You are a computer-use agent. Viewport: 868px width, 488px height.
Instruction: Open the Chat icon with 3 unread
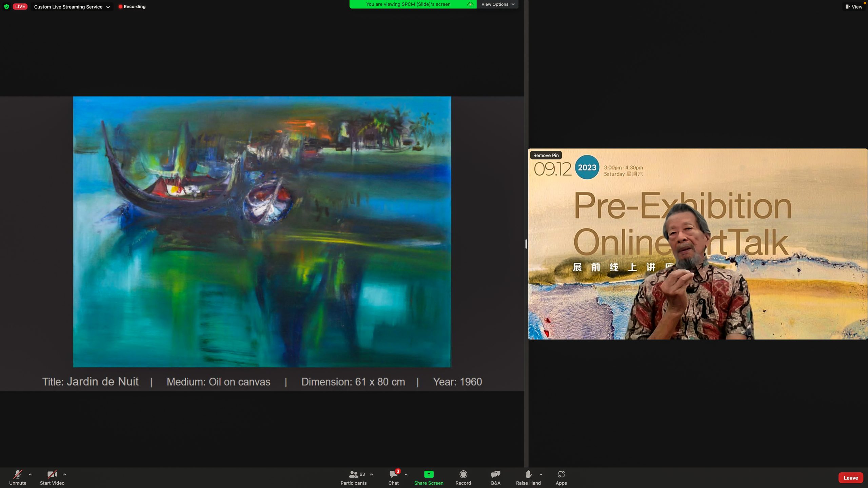pyautogui.click(x=394, y=474)
